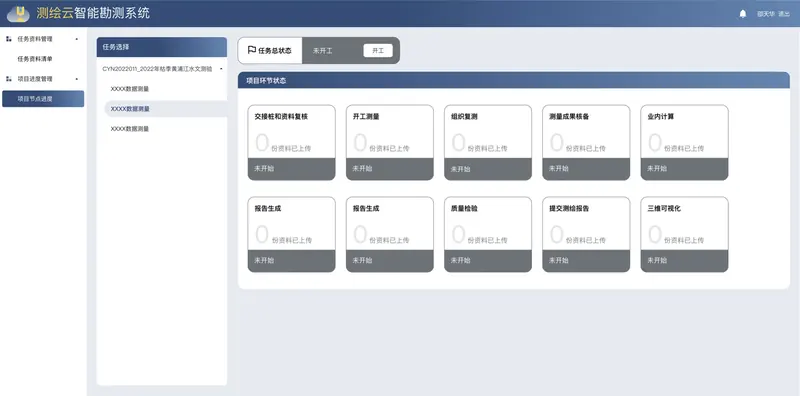Click the 任务选择 panel header

point(162,47)
